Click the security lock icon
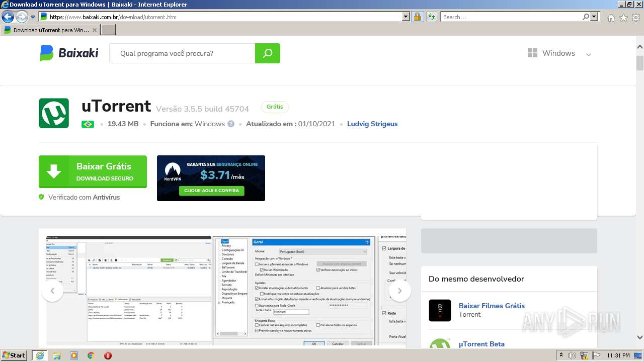The image size is (644, 362). pos(417,17)
